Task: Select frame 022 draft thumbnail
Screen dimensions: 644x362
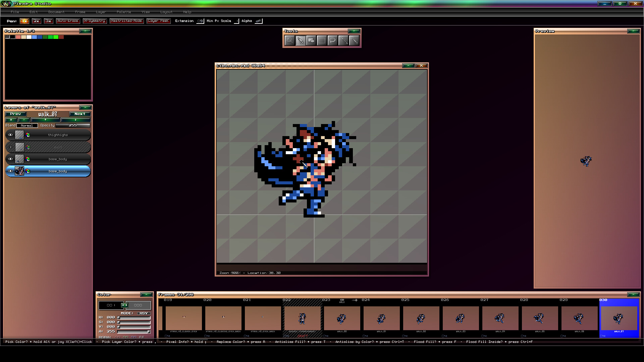Action: click(302, 318)
